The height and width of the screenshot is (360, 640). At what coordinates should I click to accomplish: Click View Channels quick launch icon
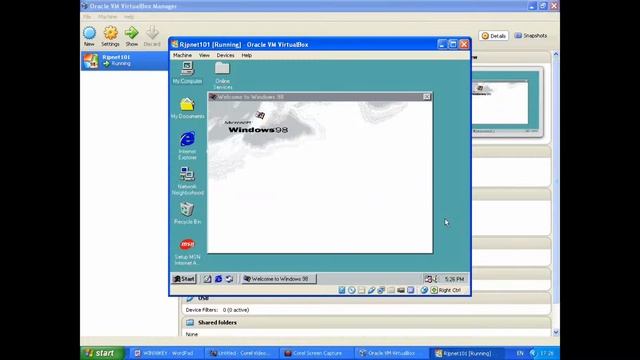click(229, 279)
